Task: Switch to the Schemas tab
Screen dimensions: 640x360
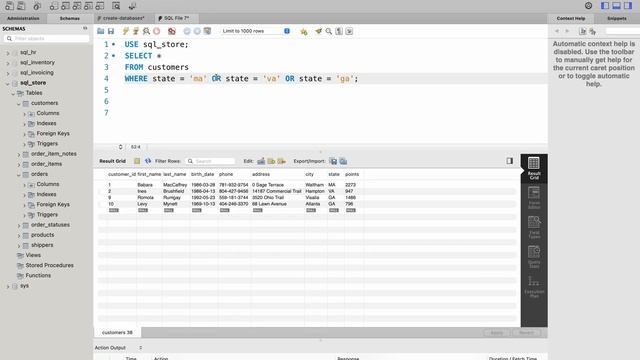Action: (x=70, y=18)
